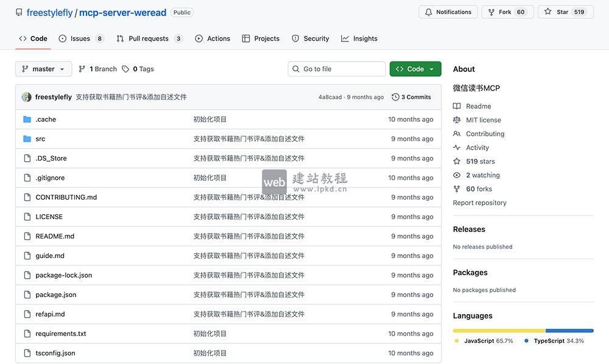Switch to the Issues tab
609x364 pixels.
pos(80,38)
